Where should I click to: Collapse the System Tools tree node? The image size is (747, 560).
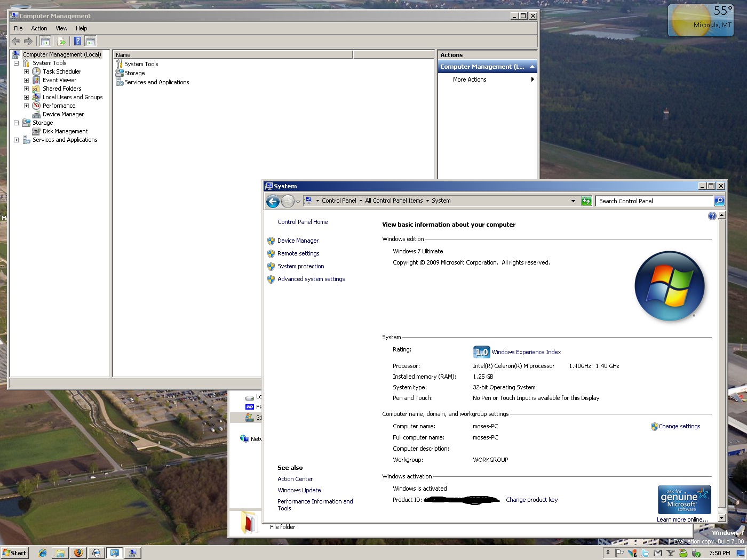click(x=16, y=63)
